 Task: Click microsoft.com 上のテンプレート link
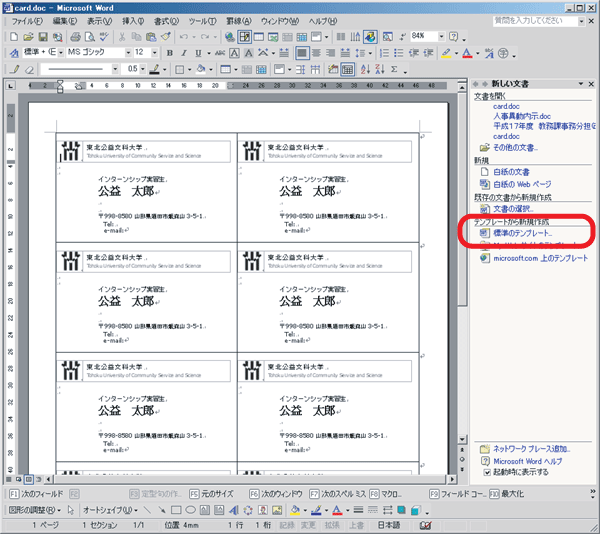(x=540, y=258)
